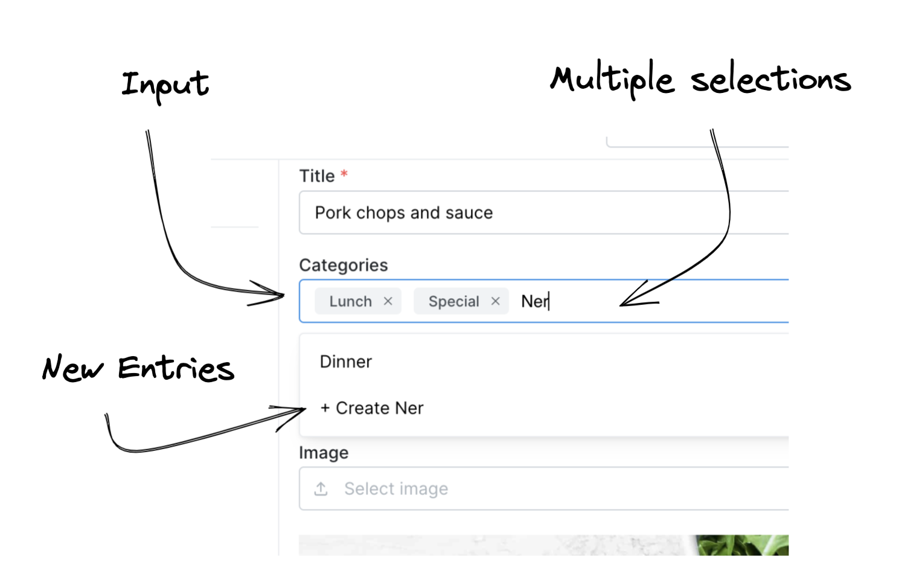Select the Lunch tag in Categories
This screenshot has width=919, height=588.
(351, 301)
